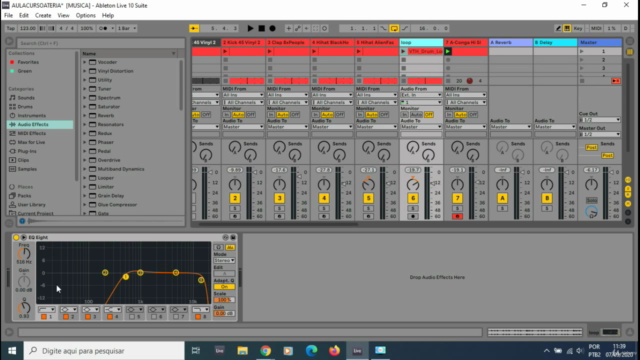640x360 pixels.
Task: Toggle Draw Mode pencil icon
Action: [x=558, y=28]
